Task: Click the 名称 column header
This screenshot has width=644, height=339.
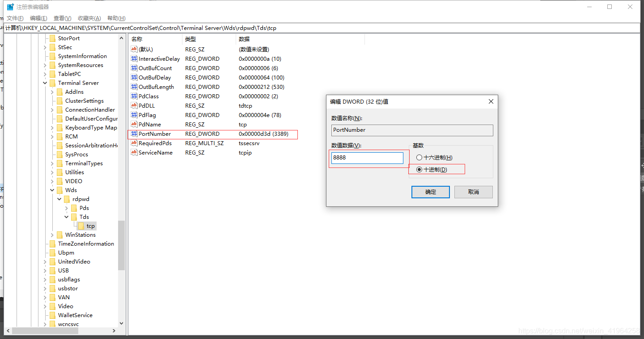Action: pyautogui.click(x=155, y=39)
